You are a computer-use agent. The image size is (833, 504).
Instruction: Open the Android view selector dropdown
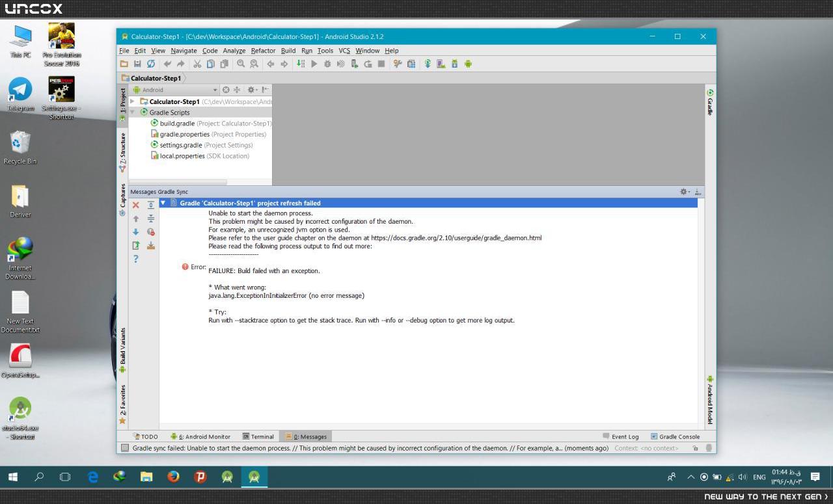click(x=174, y=90)
